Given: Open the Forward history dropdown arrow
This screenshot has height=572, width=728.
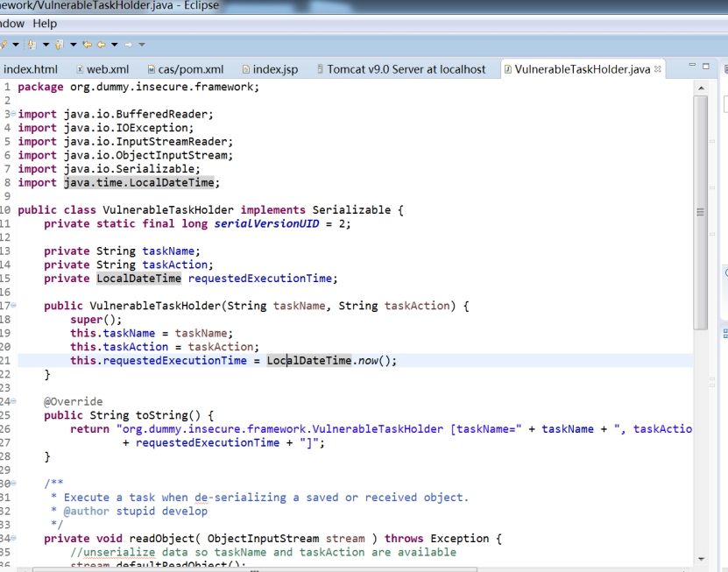Looking at the screenshot, I should click(142, 45).
